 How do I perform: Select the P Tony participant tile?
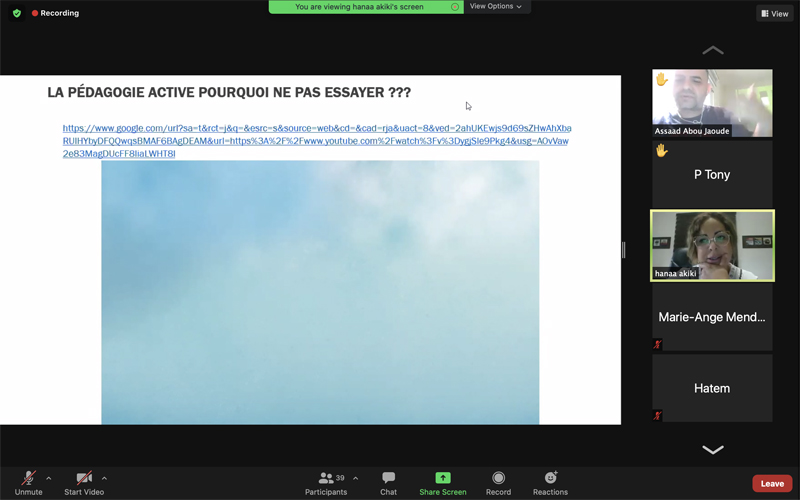(712, 174)
